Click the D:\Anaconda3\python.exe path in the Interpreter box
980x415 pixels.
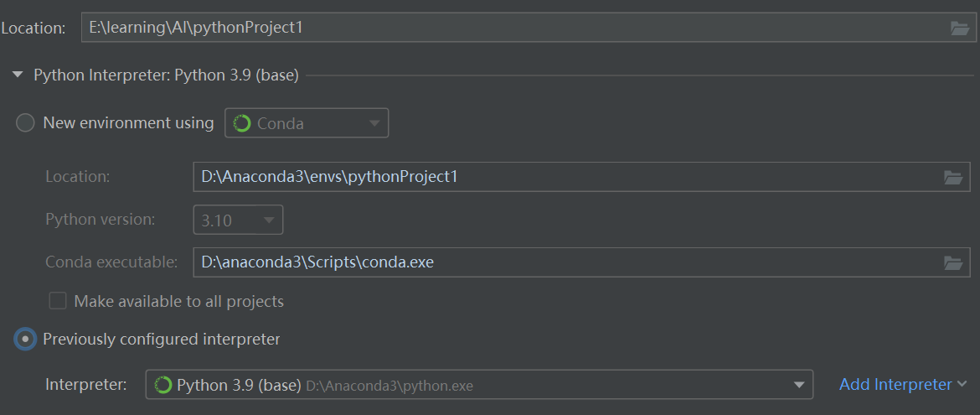[x=389, y=386]
